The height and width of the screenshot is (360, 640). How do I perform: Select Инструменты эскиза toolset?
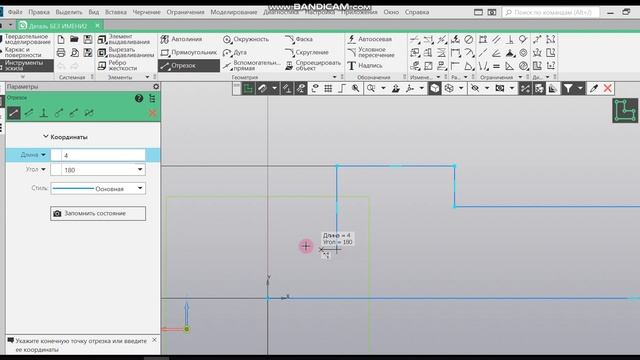point(27,65)
